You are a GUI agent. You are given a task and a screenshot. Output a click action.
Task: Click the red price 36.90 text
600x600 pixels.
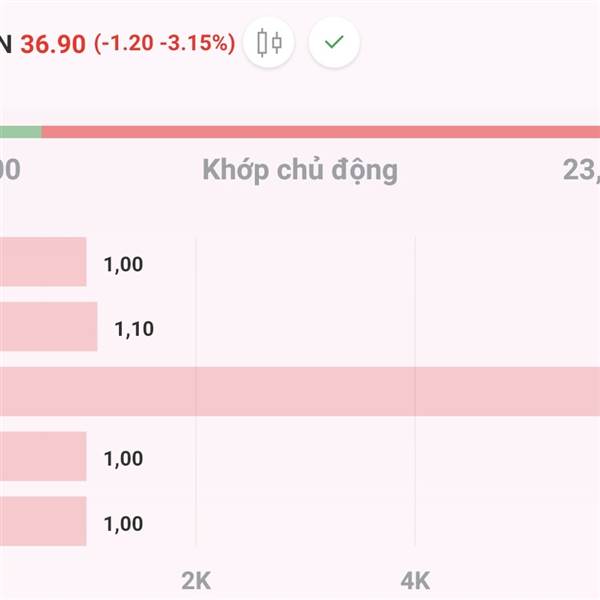pyautogui.click(x=53, y=44)
